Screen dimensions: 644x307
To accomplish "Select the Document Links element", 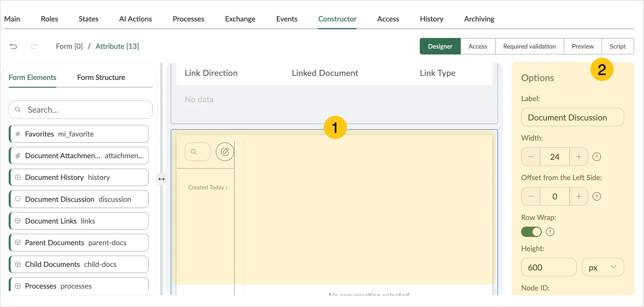I will pyautogui.click(x=79, y=221).
